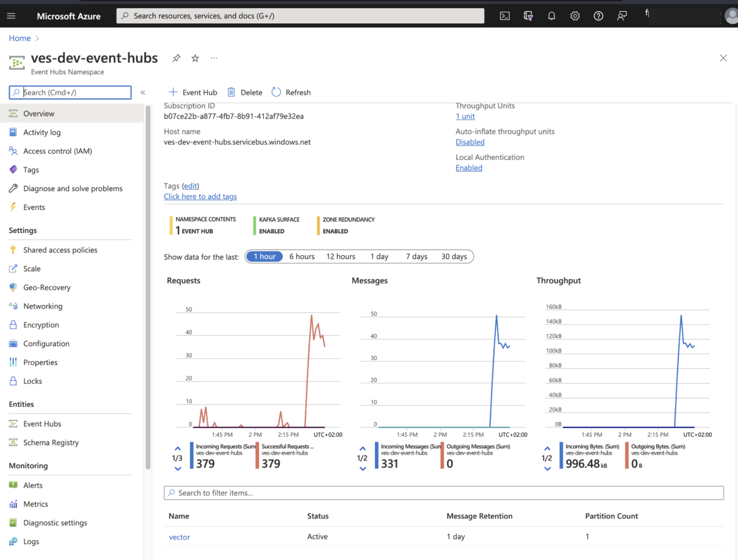Open Diagnose and solve problems
738x560 pixels.
tap(72, 188)
